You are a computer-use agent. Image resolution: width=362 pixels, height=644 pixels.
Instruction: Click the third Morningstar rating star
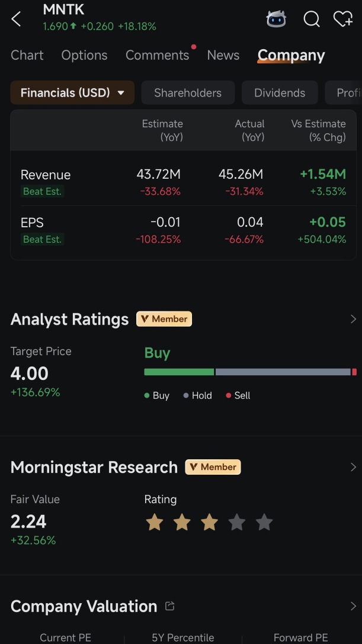tap(209, 523)
